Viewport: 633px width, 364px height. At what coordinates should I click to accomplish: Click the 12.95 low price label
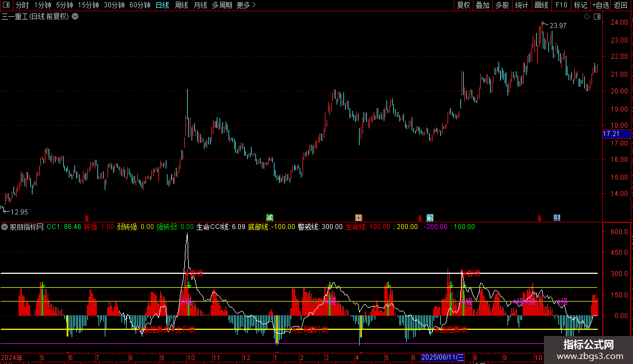(19, 212)
